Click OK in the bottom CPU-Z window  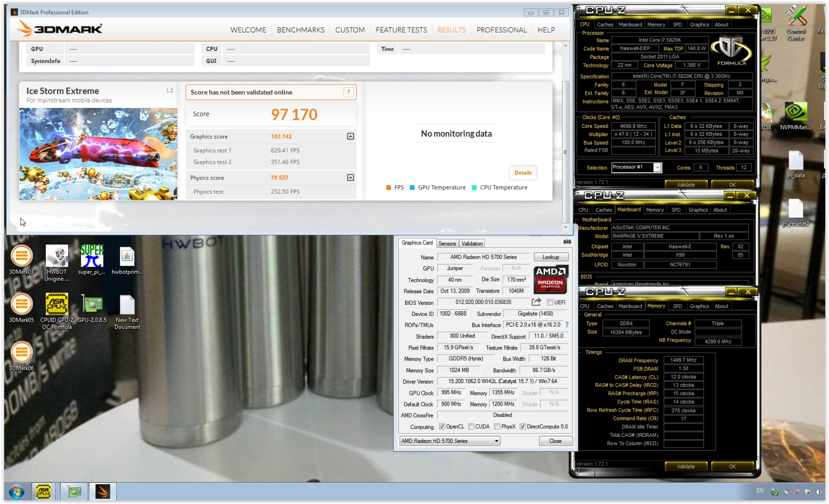(x=732, y=467)
